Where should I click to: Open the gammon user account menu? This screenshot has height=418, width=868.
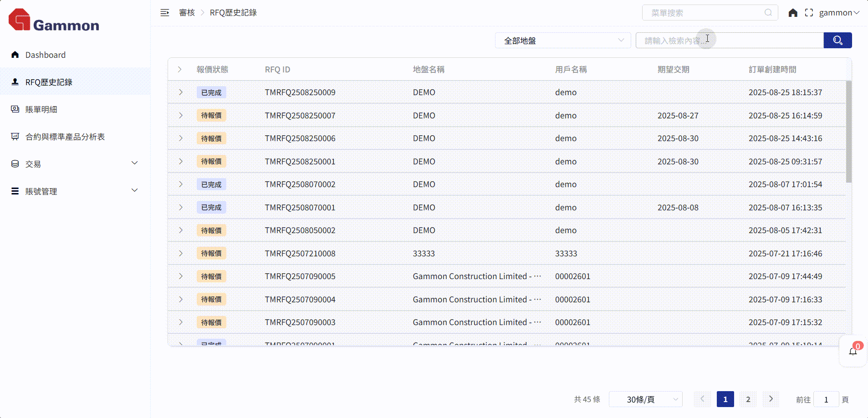coord(839,13)
